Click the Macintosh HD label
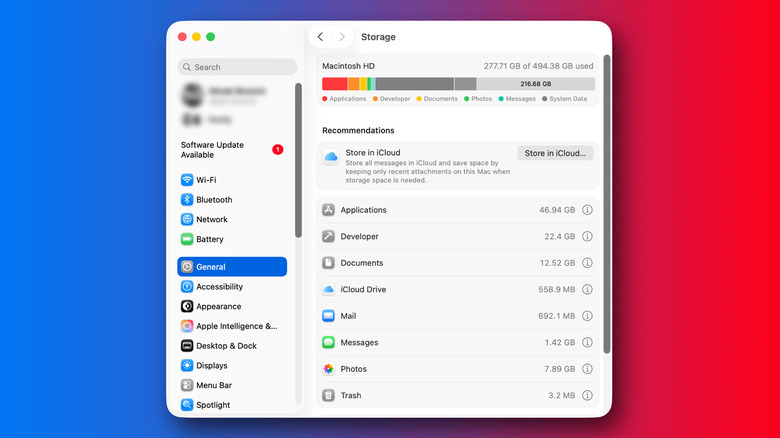Viewport: 780px width, 438px height. (348, 66)
